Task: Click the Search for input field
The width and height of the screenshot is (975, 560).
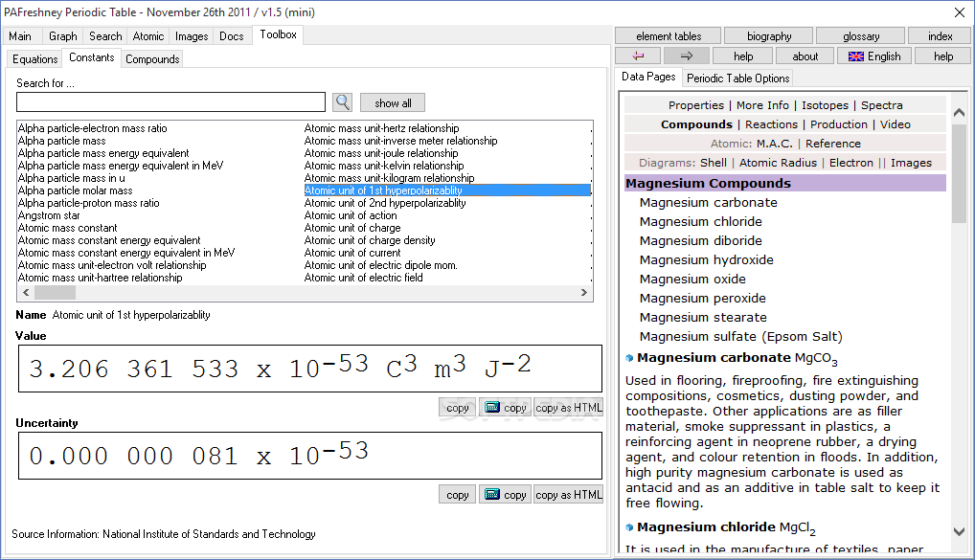Action: click(171, 101)
